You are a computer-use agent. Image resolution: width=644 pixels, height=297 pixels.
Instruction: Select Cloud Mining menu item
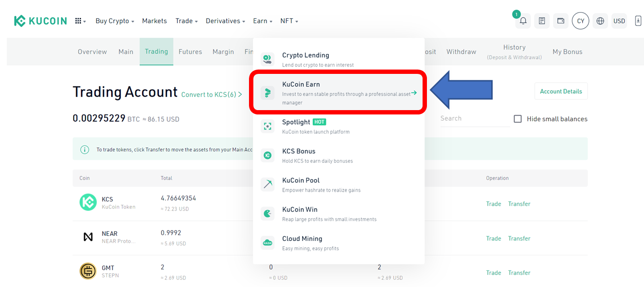[x=338, y=243]
